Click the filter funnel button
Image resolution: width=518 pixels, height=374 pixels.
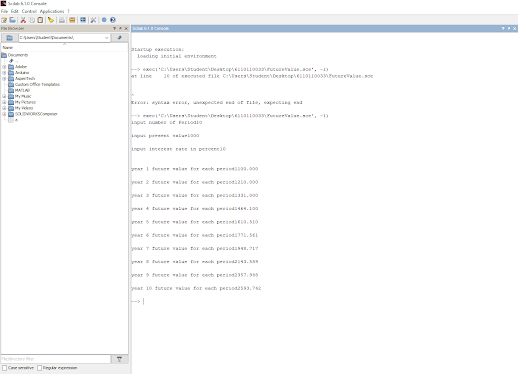coord(119,359)
